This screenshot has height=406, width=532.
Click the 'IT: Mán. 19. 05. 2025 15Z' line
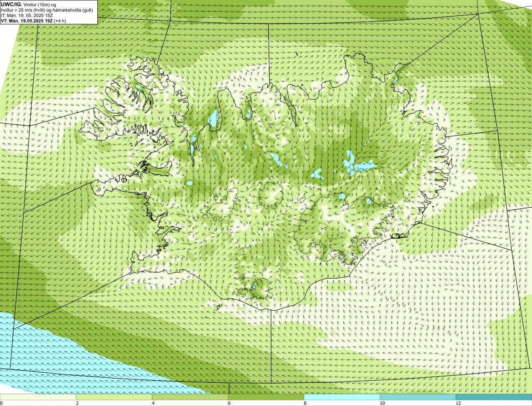coord(27,15)
